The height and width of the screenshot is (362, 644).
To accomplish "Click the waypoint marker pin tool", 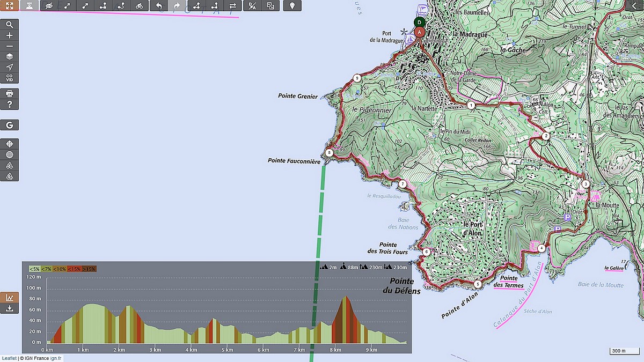I will [x=292, y=6].
